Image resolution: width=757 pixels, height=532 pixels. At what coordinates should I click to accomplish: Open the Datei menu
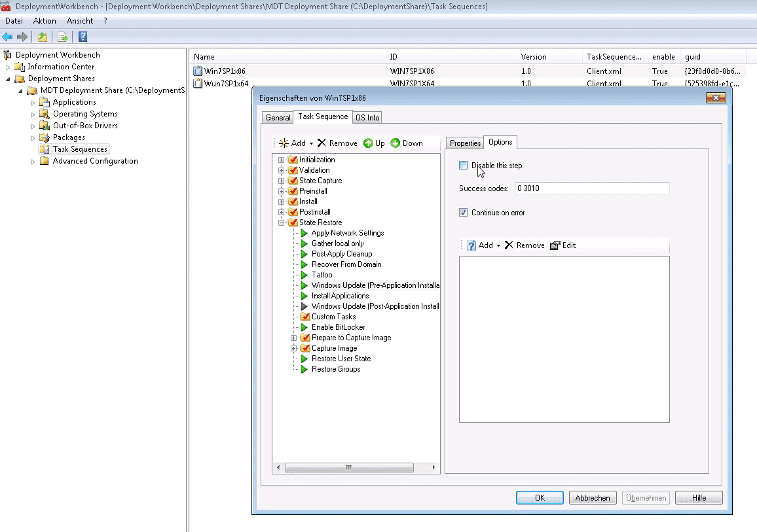coord(14,21)
